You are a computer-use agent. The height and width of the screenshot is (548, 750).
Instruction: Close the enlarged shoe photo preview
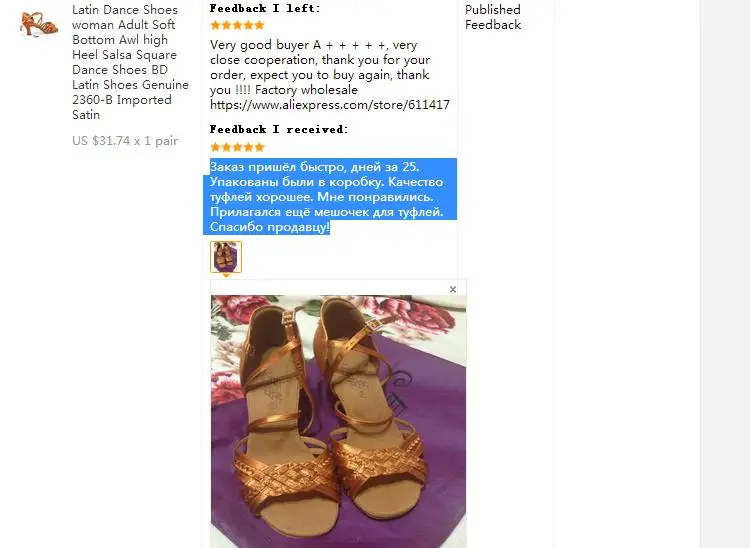(x=452, y=289)
